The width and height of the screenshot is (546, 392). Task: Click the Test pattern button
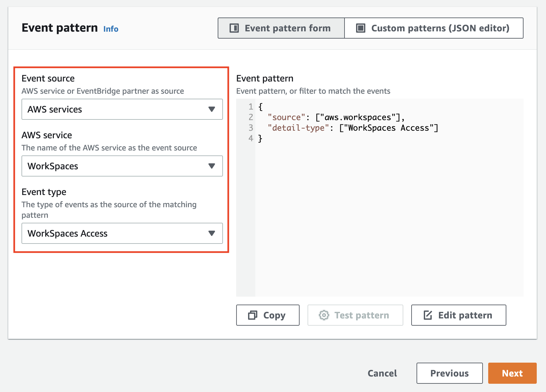(x=355, y=315)
